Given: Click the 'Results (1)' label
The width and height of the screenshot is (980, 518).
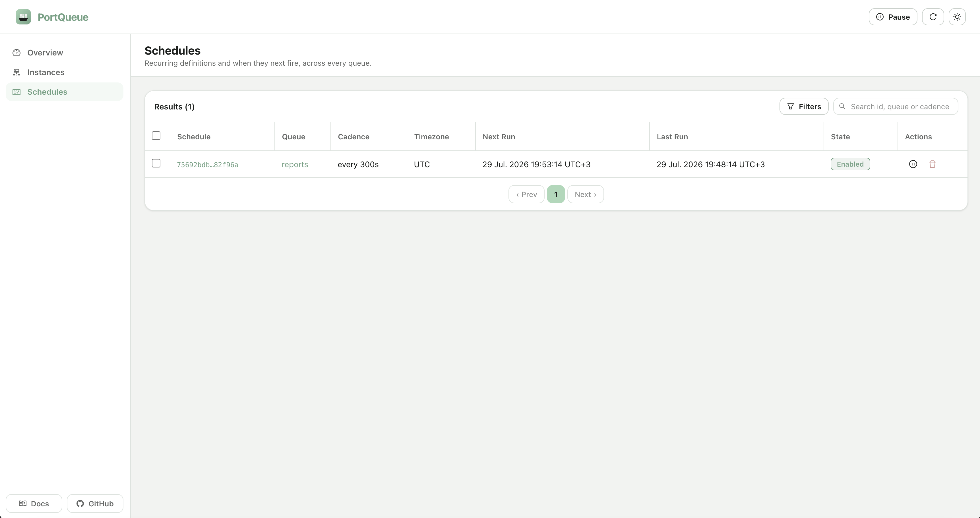Looking at the screenshot, I should pos(174,107).
